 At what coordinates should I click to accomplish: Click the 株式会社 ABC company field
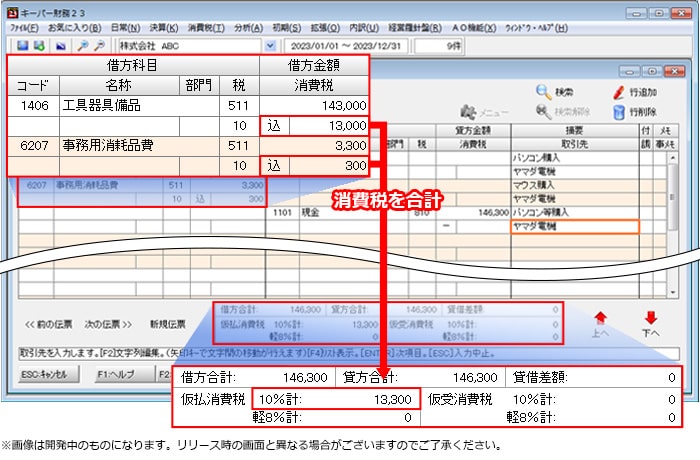[x=189, y=46]
